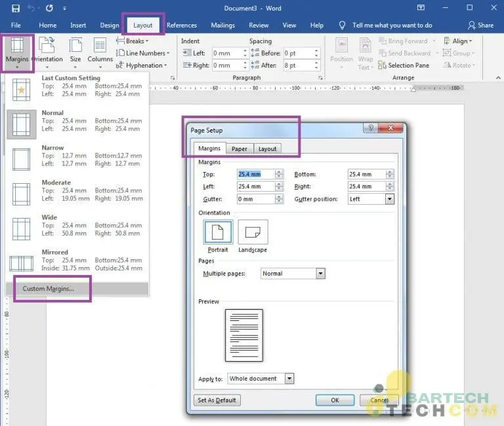Choose Portrait orientation

click(218, 232)
